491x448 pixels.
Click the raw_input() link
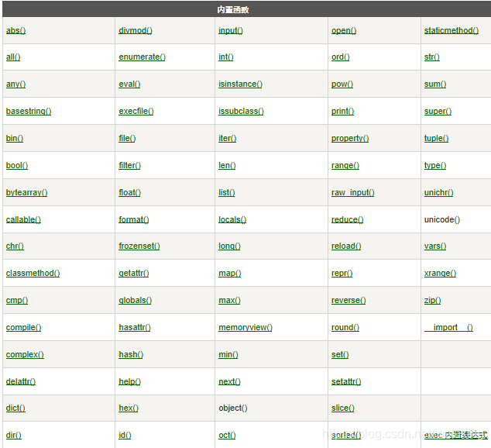click(x=352, y=192)
